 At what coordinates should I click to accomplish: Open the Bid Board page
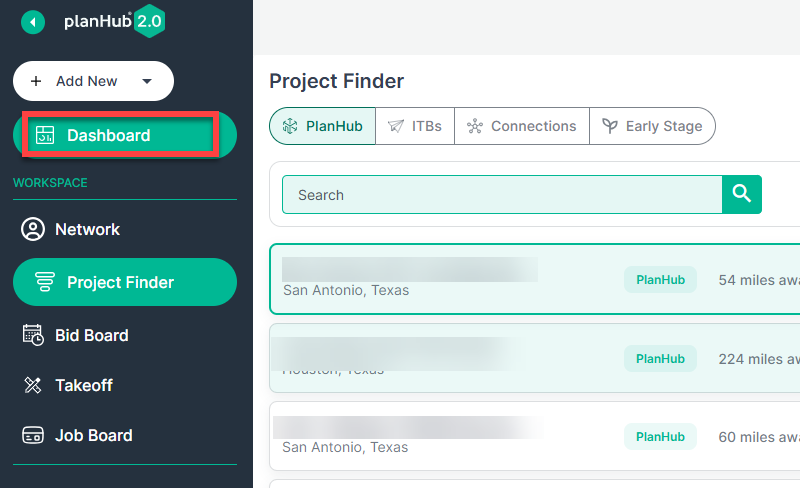91,335
